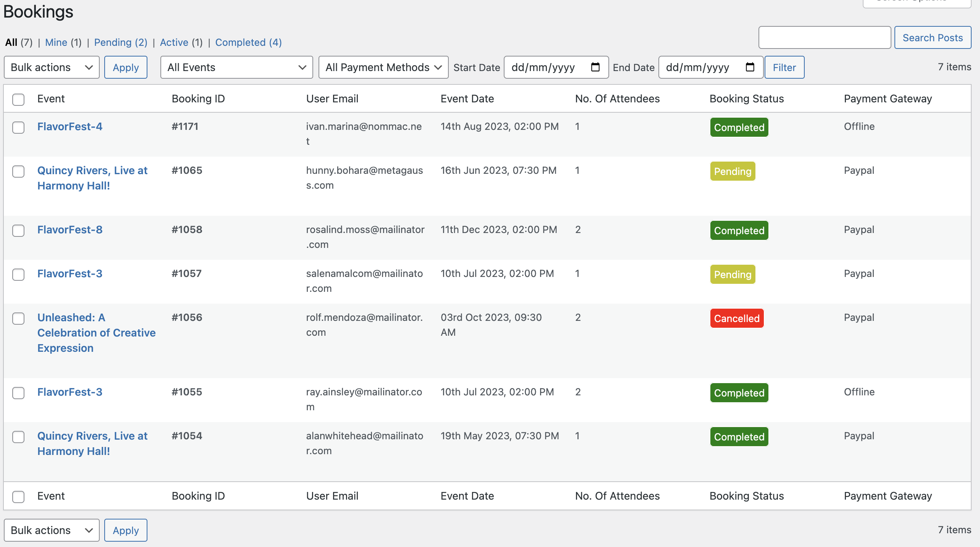Image resolution: width=980 pixels, height=547 pixels.
Task: Check the FlavorFest-4 booking row checkbox
Action: (18, 127)
